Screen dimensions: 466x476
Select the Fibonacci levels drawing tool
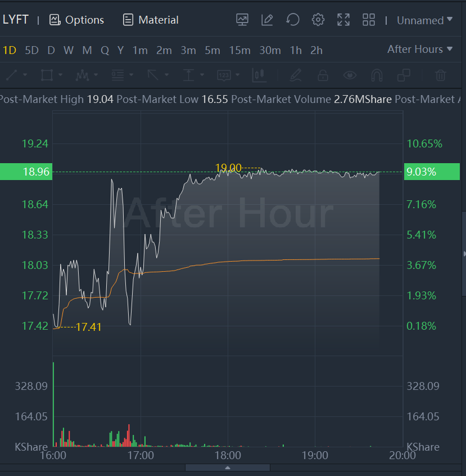(x=117, y=75)
